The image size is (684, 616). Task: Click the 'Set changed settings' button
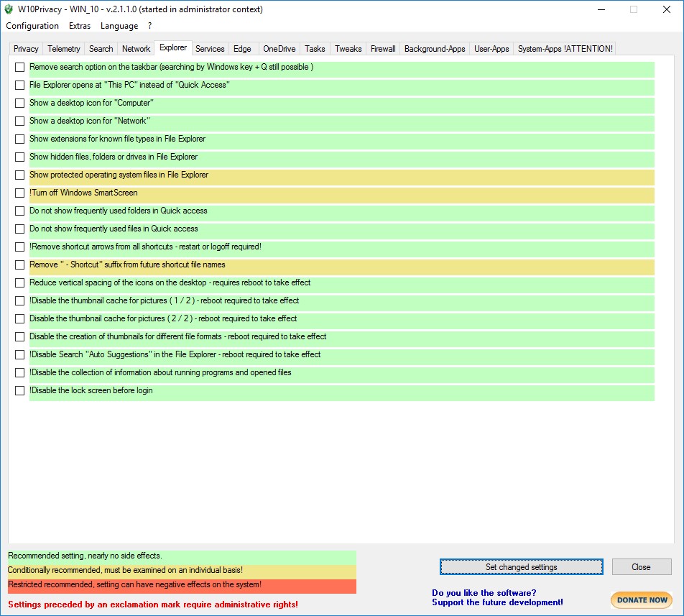[x=521, y=567]
